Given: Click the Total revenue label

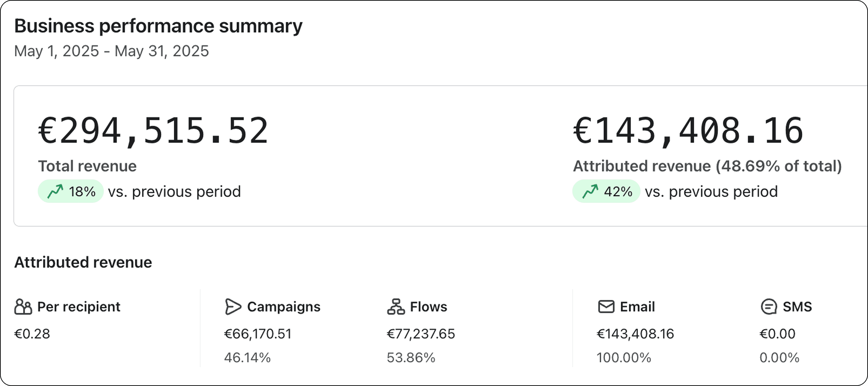Looking at the screenshot, I should click(x=87, y=166).
